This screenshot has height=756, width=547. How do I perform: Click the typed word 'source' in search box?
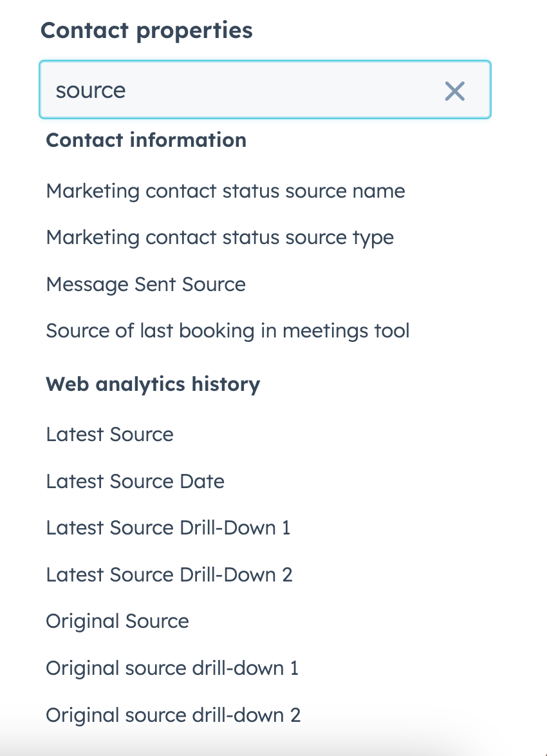(91, 91)
